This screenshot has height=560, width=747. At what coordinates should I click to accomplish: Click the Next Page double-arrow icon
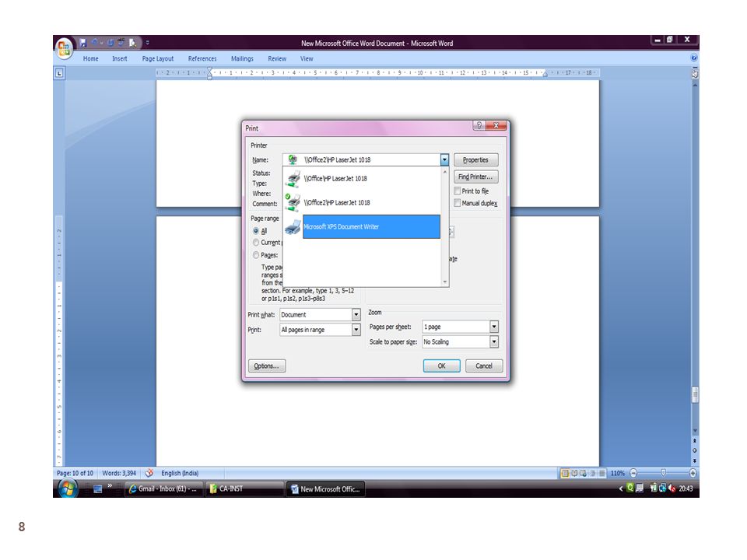coord(695,460)
